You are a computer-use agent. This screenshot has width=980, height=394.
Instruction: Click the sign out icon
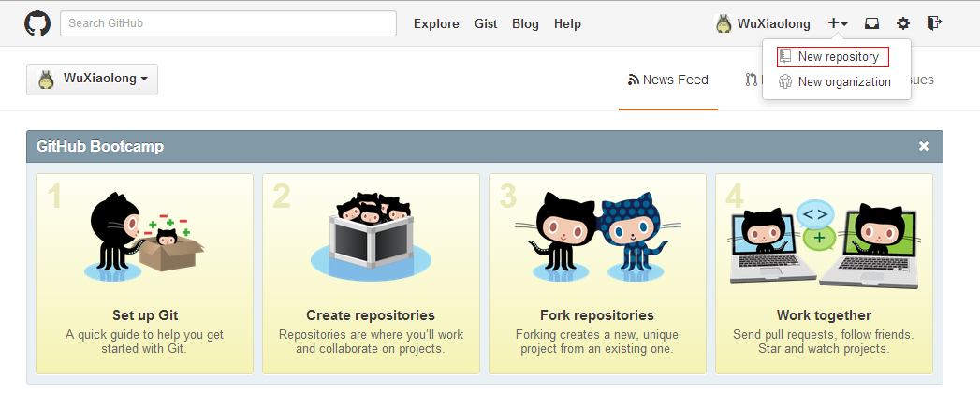tap(934, 23)
